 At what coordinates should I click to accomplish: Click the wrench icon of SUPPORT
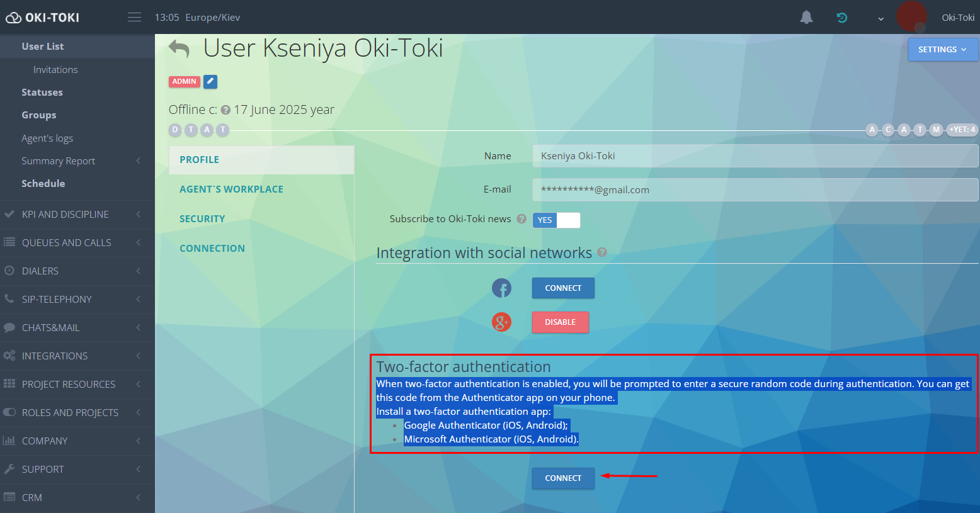tap(9, 469)
